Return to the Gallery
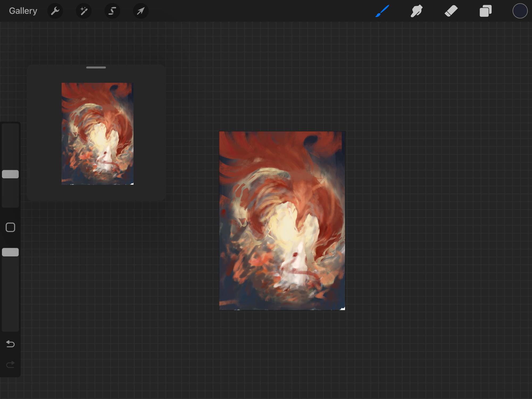This screenshot has width=532, height=399. point(23,11)
